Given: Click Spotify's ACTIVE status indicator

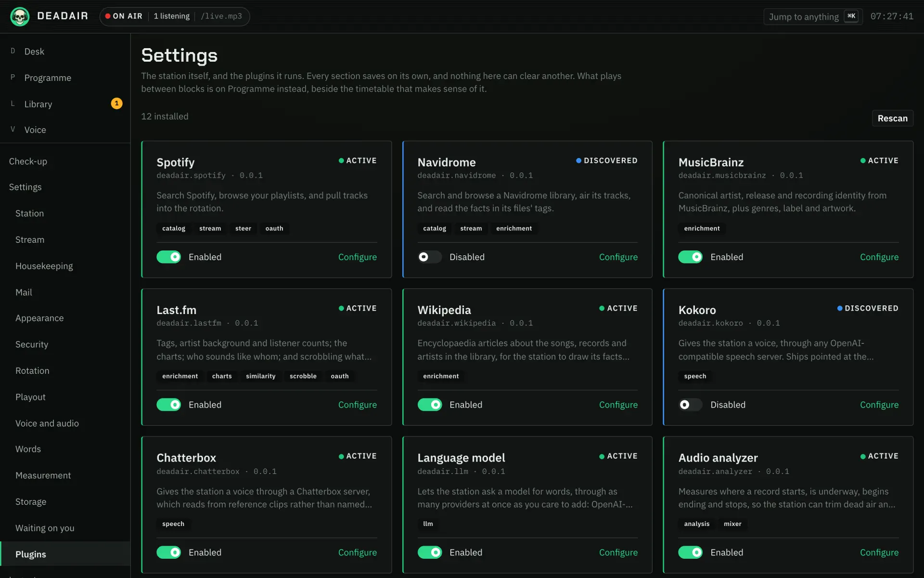Looking at the screenshot, I should 358,160.
